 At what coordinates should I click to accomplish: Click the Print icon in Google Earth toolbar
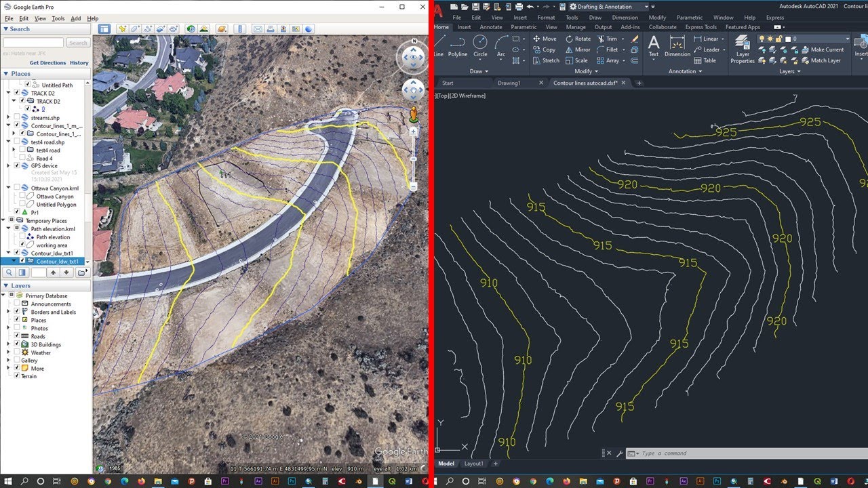[x=271, y=29]
